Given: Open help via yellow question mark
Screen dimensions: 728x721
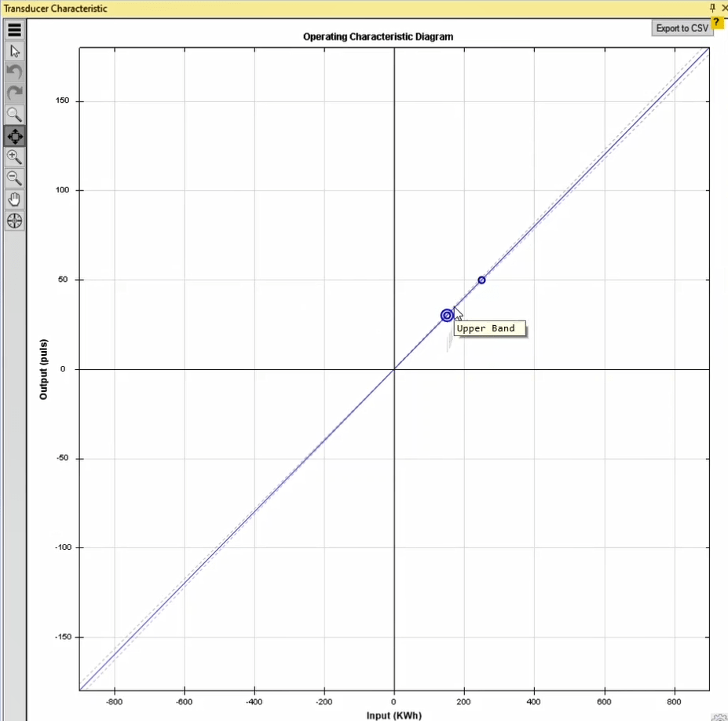Looking at the screenshot, I should [717, 22].
